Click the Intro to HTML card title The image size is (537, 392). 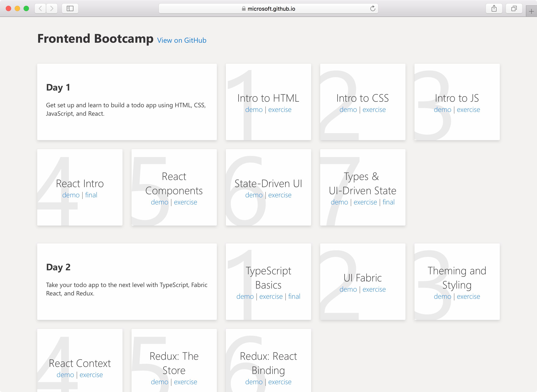click(x=268, y=98)
